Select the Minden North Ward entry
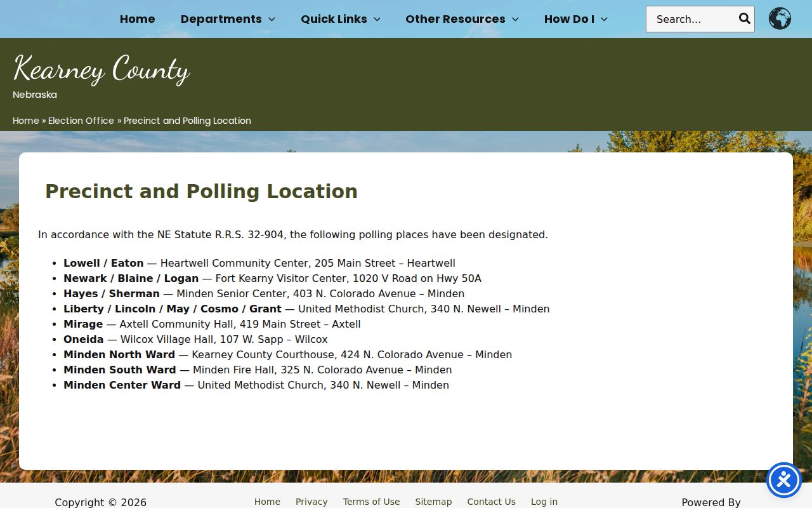This screenshot has width=812, height=508. click(x=287, y=354)
